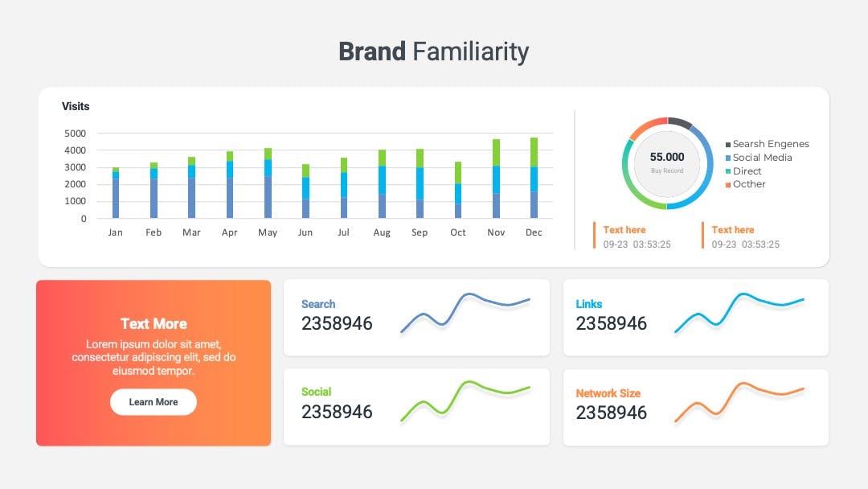This screenshot has width=868, height=489.
Task: Click the 55.000 donut chart center
Action: click(x=667, y=162)
